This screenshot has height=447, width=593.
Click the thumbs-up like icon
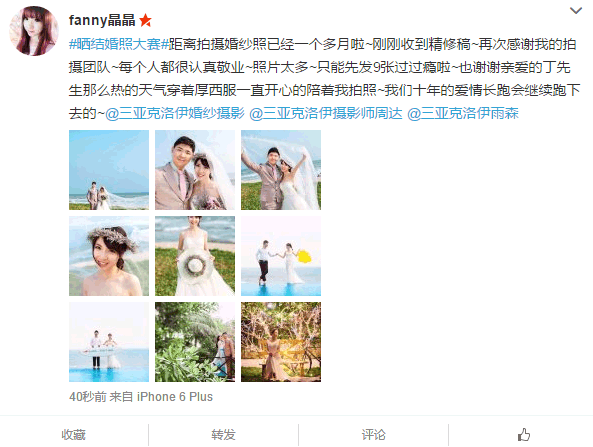tap(524, 435)
